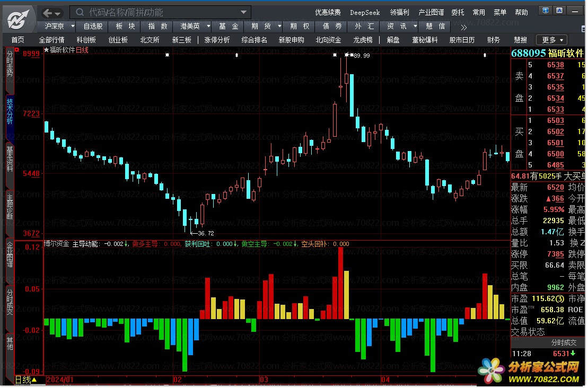Image resolution: width=588 pixels, height=388 pixels.
Task: Click the 688095 福昕软件 stock header
Action: 547,53
